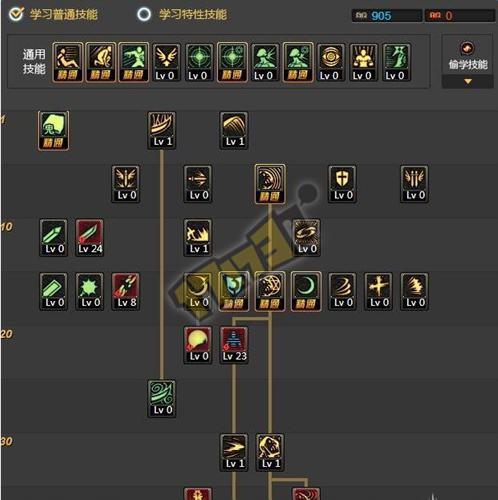Select the Lv 23 red skill icon

[x=234, y=345]
